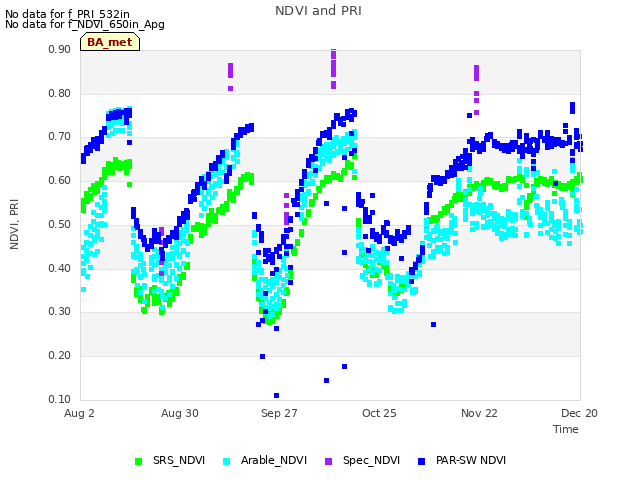Screen dimensions: 640x480
Task: Click the Aug 30 x-axis tick label
Action: [180, 413]
